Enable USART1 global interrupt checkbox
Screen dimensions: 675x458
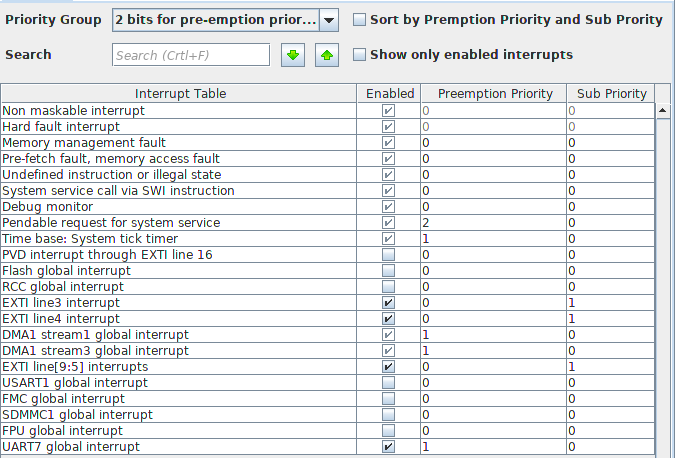point(388,383)
